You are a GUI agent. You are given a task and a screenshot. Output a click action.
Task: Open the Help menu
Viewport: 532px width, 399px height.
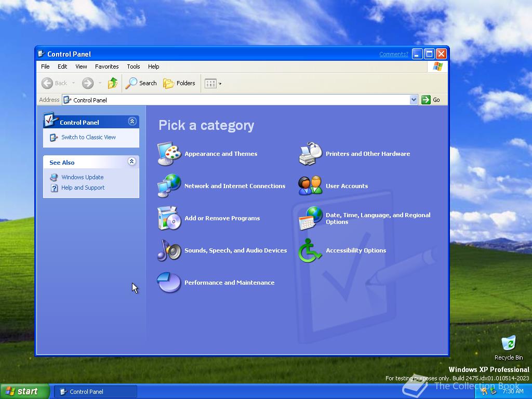[153, 66]
